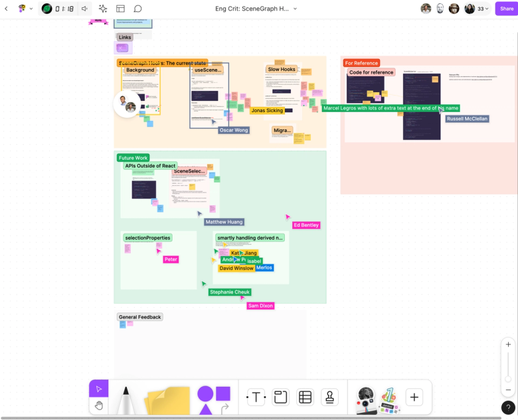The image size is (518, 420).
Task: Open the layout panel icon
Action: click(x=121, y=9)
